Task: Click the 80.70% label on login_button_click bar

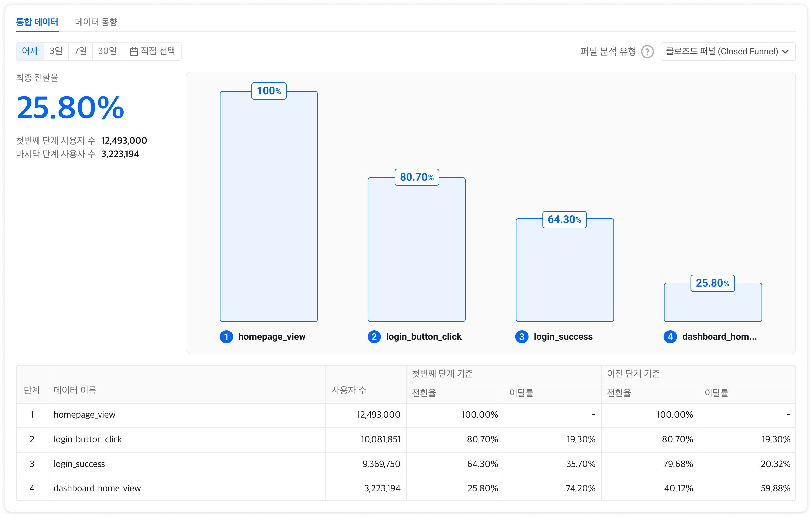Action: 417,177
